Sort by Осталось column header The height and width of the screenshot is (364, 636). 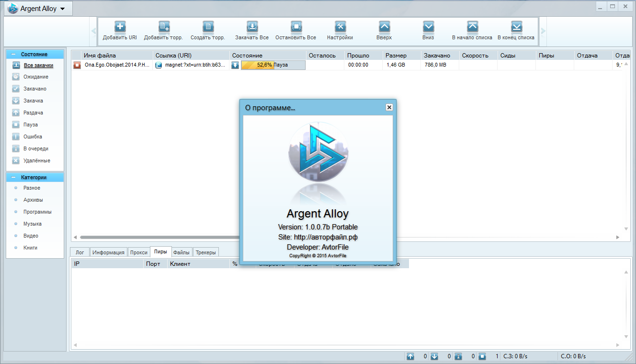[325, 56]
